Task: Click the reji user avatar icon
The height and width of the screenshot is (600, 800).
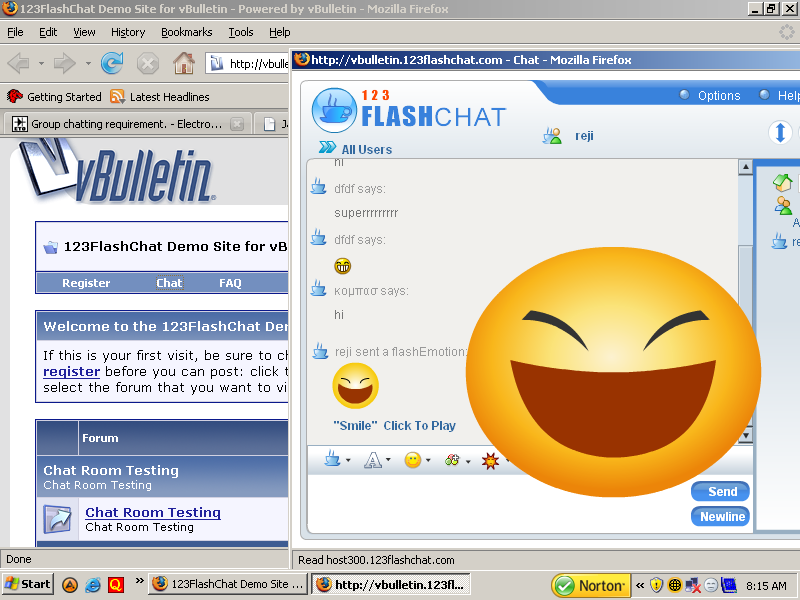Action: pyautogui.click(x=552, y=136)
